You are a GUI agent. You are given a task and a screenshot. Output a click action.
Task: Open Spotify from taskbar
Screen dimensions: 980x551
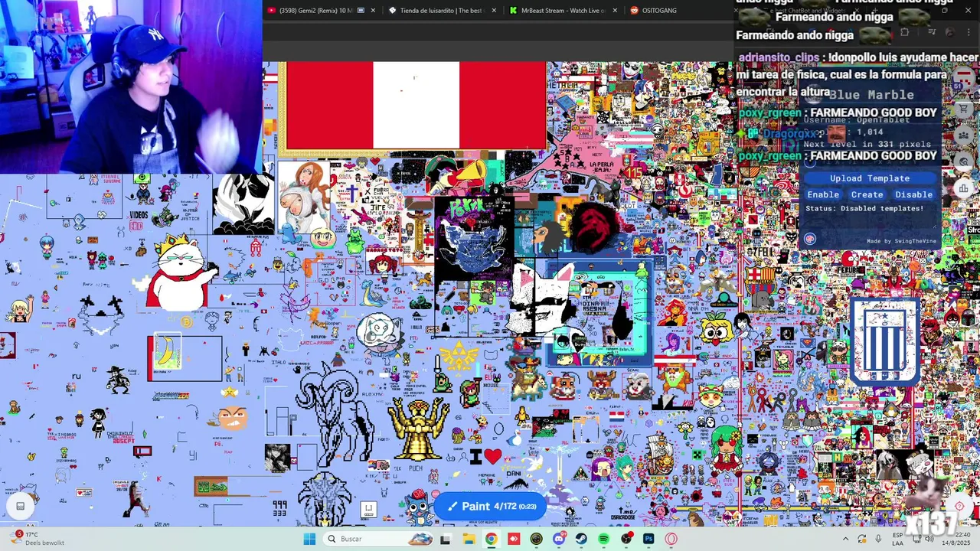point(604,539)
